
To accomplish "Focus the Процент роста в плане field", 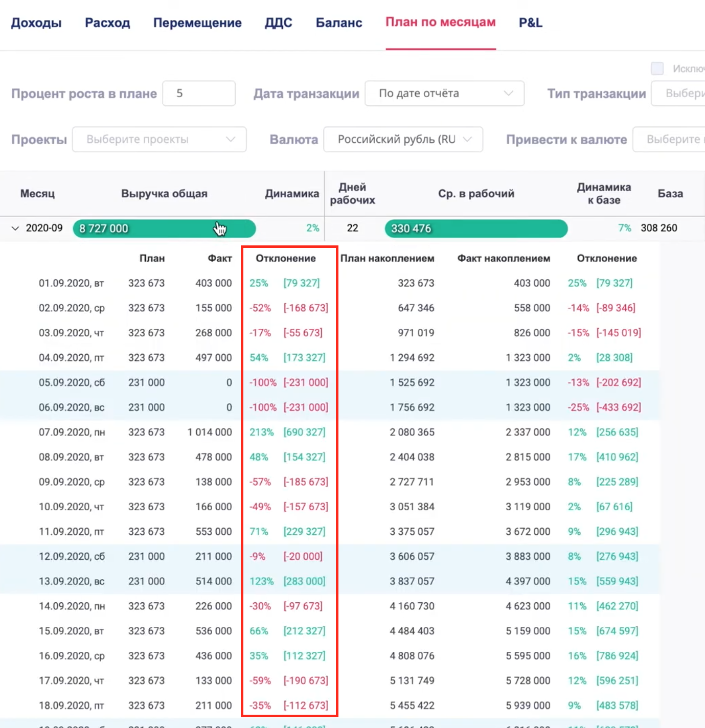I will [199, 93].
